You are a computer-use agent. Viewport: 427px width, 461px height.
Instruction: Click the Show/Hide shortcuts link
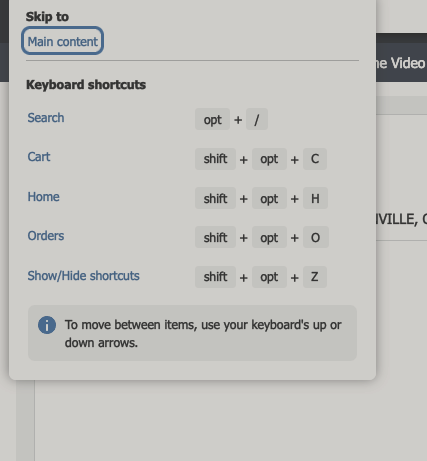[83, 276]
